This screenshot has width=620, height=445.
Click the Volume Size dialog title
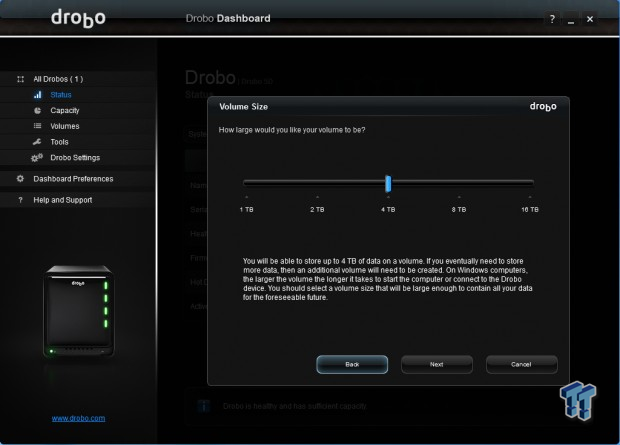pyautogui.click(x=244, y=107)
